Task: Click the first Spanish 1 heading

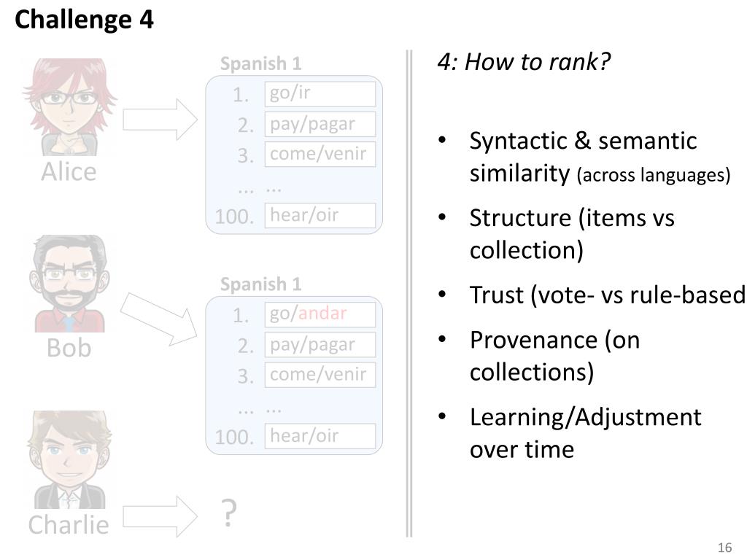Action: pyautogui.click(x=260, y=63)
